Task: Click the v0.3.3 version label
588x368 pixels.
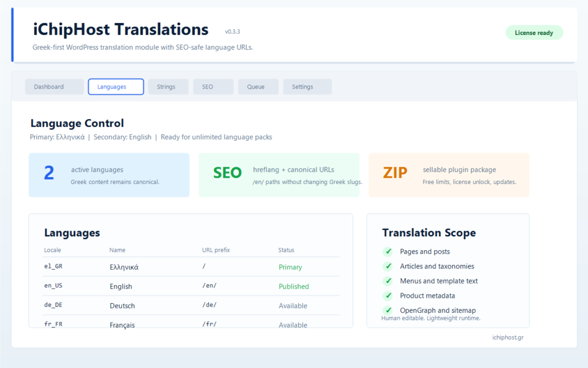Action: 233,32
